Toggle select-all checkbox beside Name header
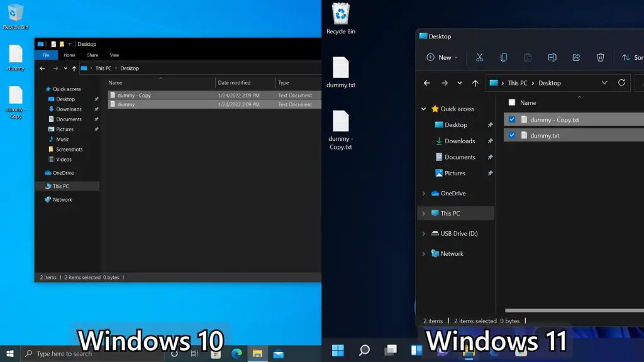Image resolution: width=644 pixels, height=362 pixels. coord(512,102)
